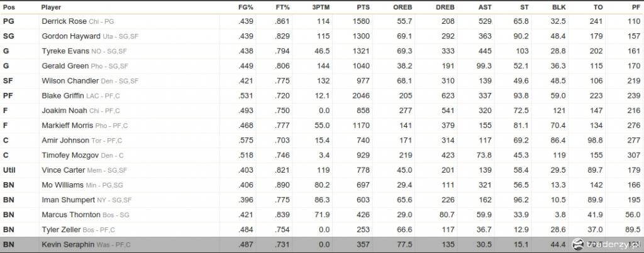Screen dimensions: 644x253
Task: Select Tyreke Evans player name
Action: 65,51
